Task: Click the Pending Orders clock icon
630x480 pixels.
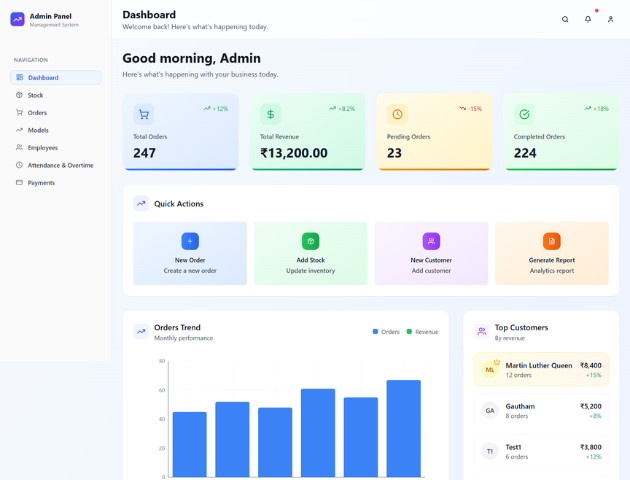Action: coord(397,114)
